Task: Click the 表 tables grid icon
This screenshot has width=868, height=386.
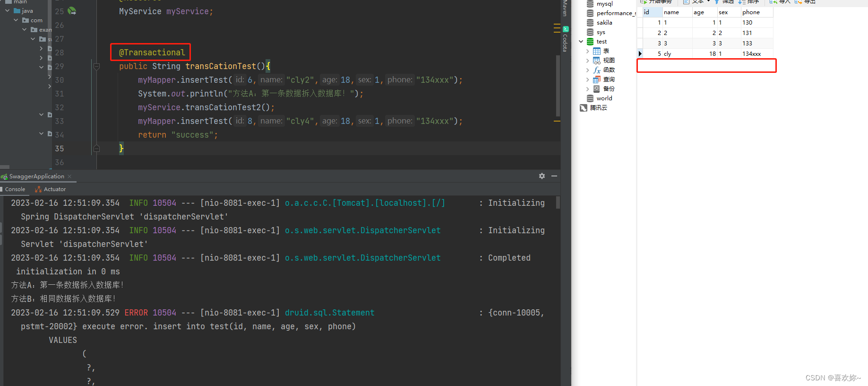Action: (597, 51)
